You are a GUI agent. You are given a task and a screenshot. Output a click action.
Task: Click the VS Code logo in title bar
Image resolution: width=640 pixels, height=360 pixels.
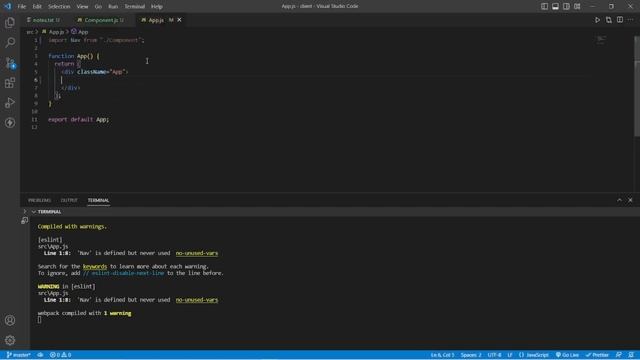tap(8, 6)
